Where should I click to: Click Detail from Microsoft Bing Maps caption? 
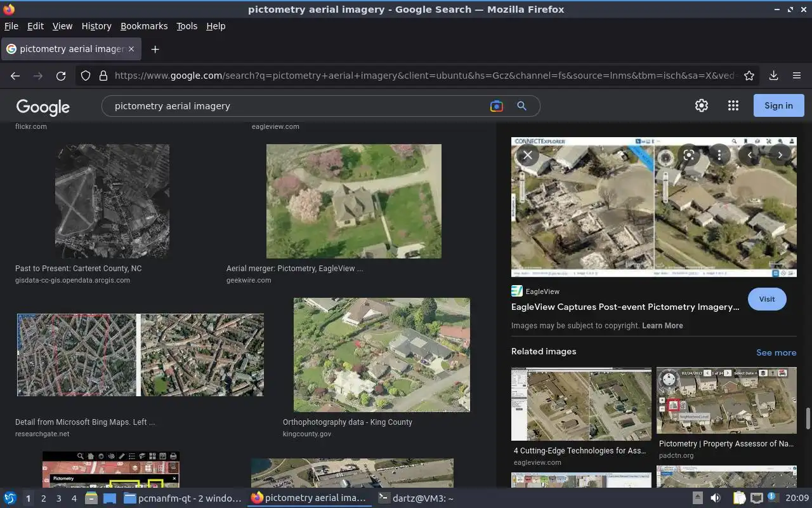coord(85,422)
